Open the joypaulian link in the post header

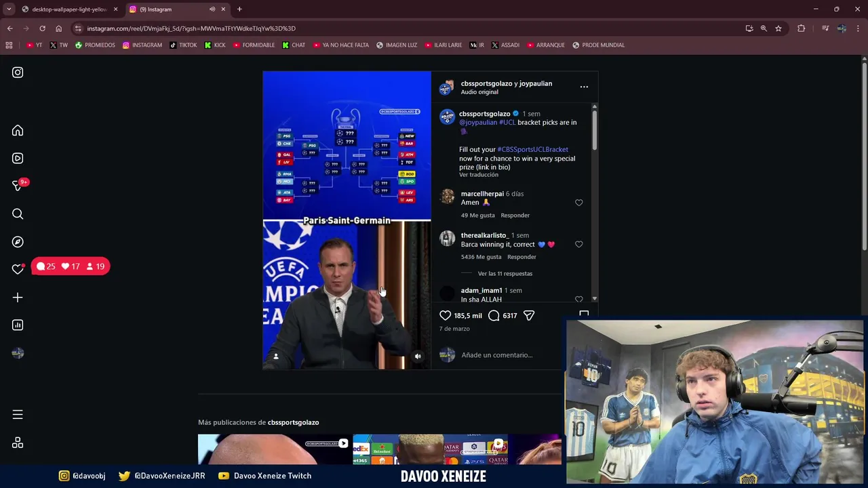(536, 83)
